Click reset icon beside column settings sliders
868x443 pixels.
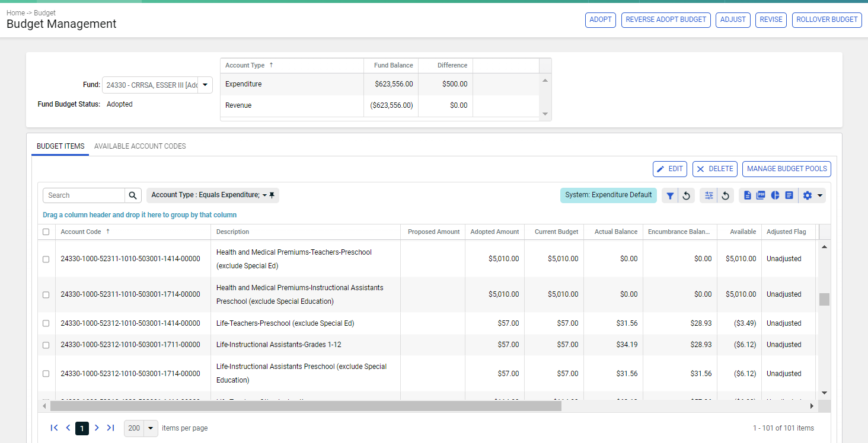tap(725, 195)
